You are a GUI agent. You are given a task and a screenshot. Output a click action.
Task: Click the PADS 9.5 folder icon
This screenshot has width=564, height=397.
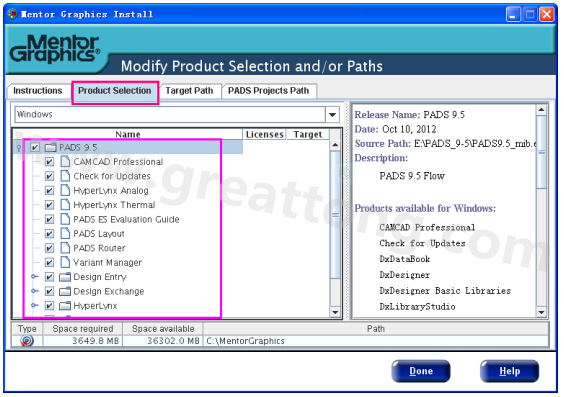51,147
